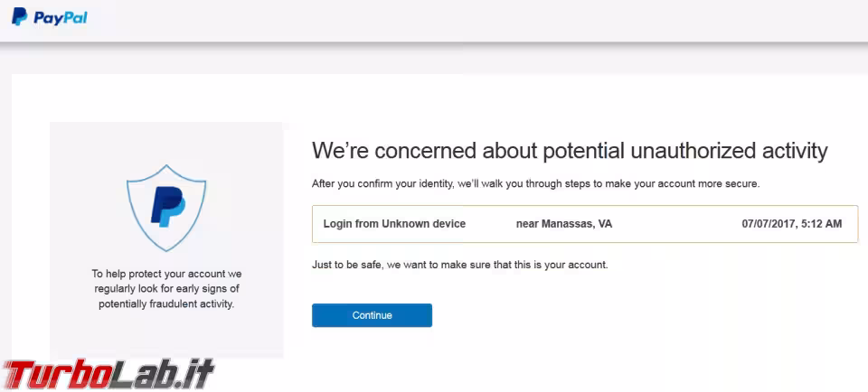Image resolution: width=868 pixels, height=392 pixels.
Task: Click the 'We're concerned about potential unauthorized activity' heading
Action: click(x=570, y=150)
